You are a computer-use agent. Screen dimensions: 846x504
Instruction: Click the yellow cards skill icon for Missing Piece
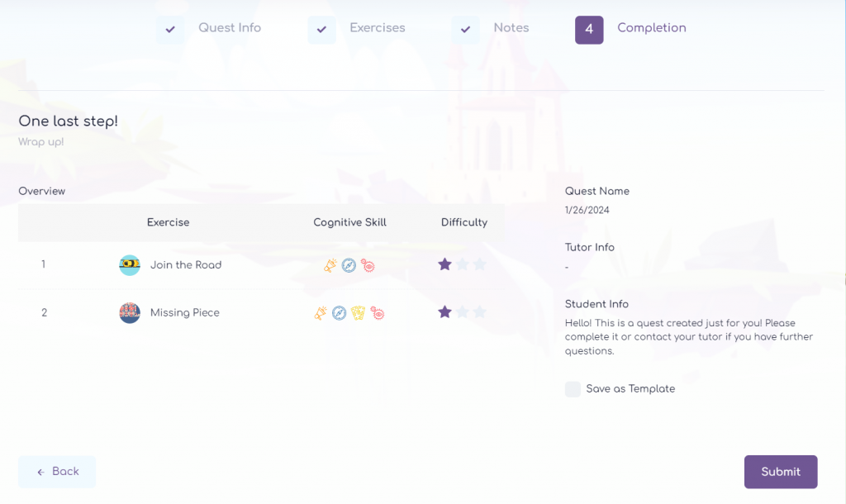point(358,313)
